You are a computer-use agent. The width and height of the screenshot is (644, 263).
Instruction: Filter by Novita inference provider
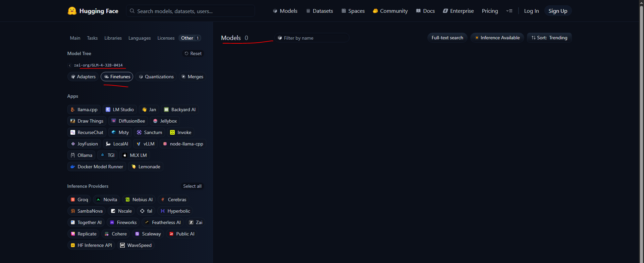[107, 200]
